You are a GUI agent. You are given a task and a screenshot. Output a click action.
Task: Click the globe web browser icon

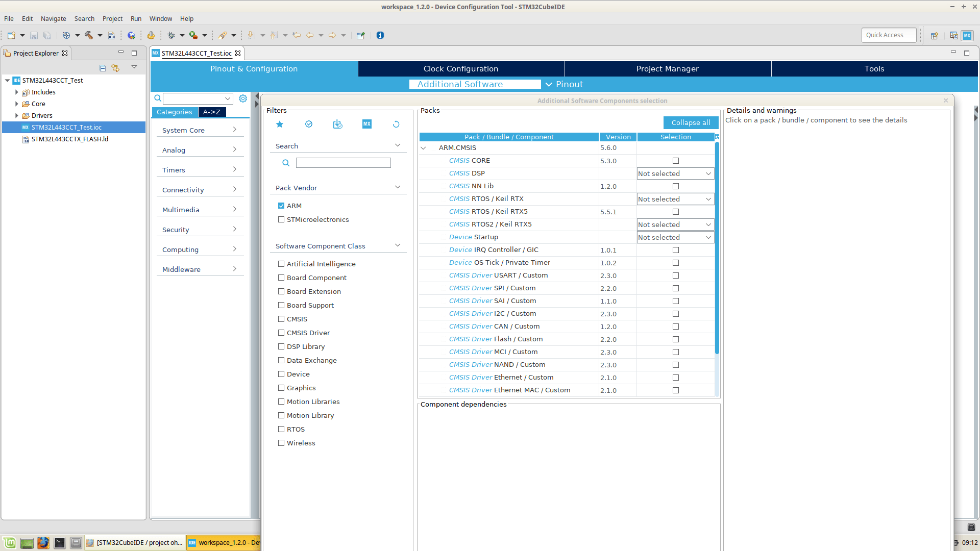coord(132,35)
